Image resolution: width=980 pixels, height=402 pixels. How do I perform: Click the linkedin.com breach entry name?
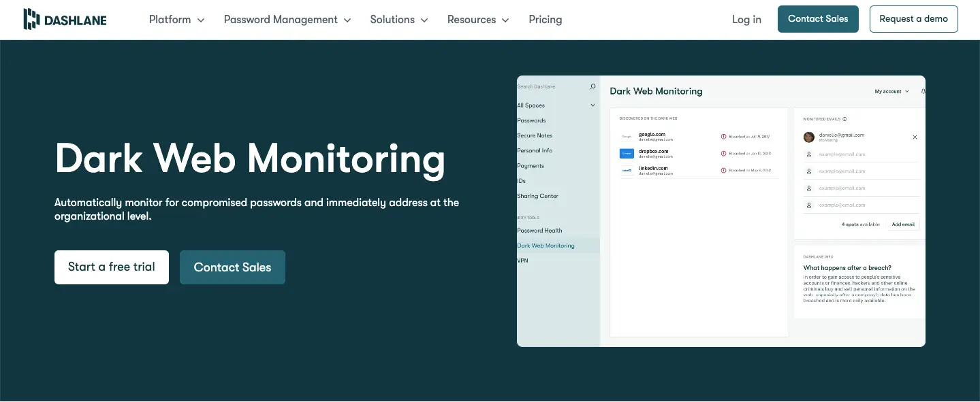tap(653, 168)
